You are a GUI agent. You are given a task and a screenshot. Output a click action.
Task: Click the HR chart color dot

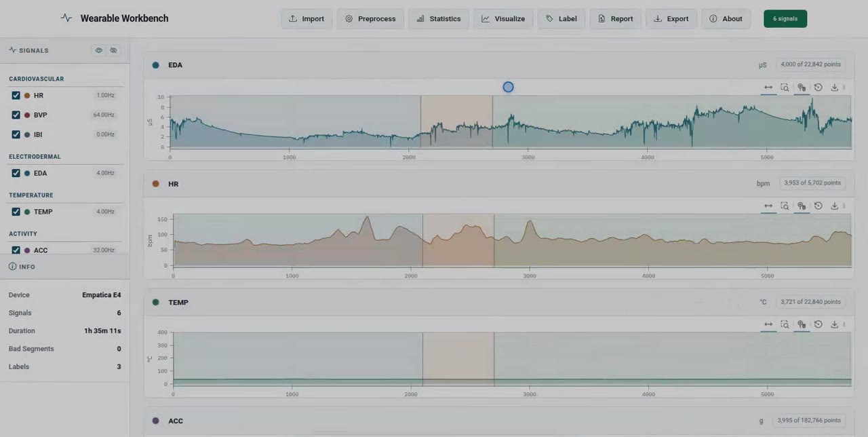pos(155,184)
